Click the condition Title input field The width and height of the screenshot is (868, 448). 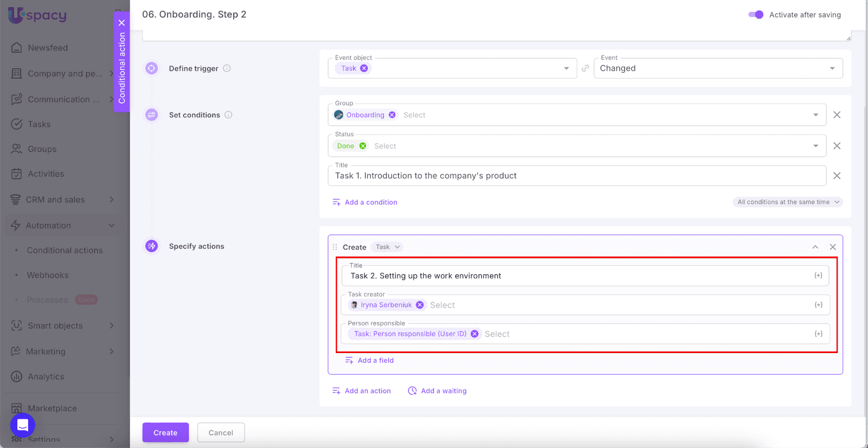click(576, 176)
